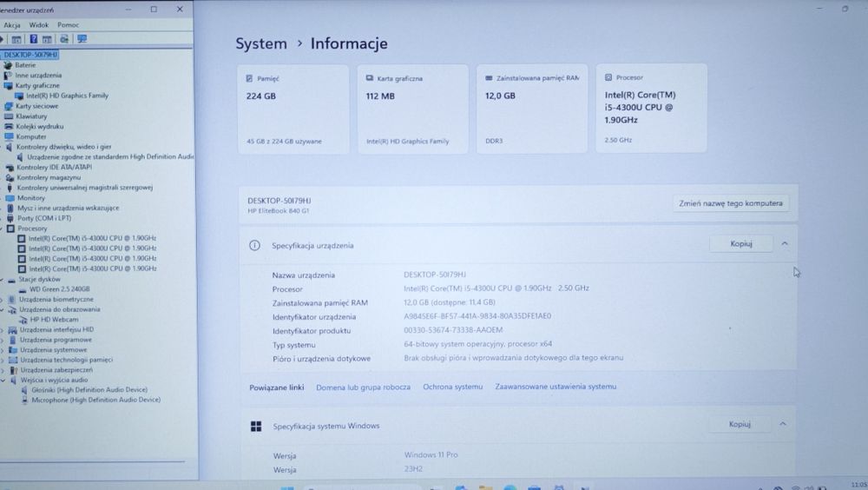Click the HP HD Webcam camera icon
This screenshot has height=490, width=868.
[23, 320]
